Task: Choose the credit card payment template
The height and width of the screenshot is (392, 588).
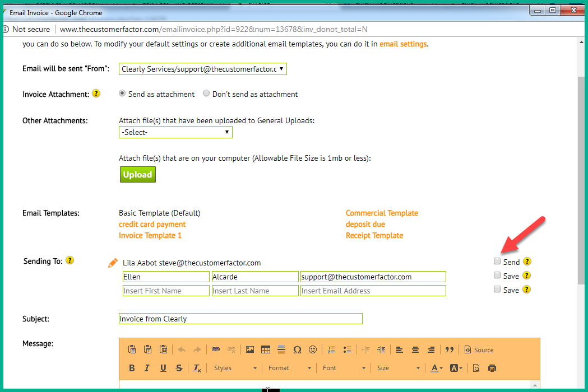Action: pos(152,224)
